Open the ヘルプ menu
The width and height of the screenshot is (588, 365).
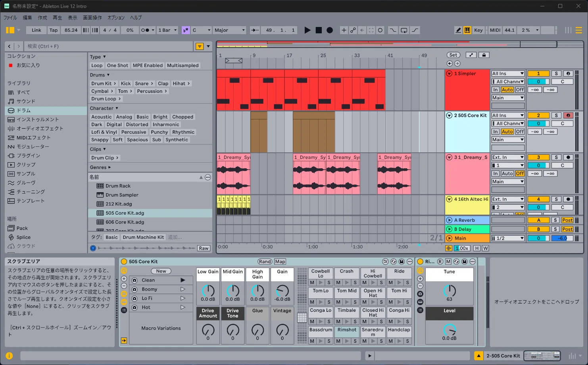coord(136,18)
